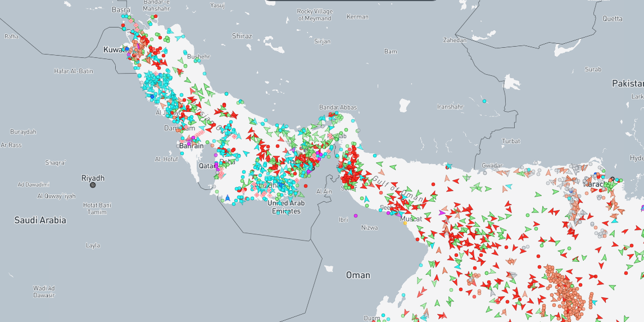Click the 'Al-Hofuf' city label
Screen dimensions: 644x322
[x=166, y=159]
